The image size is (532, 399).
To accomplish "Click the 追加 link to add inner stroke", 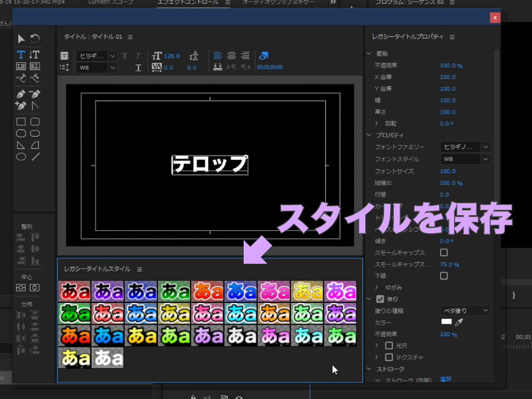I will 445,379.
